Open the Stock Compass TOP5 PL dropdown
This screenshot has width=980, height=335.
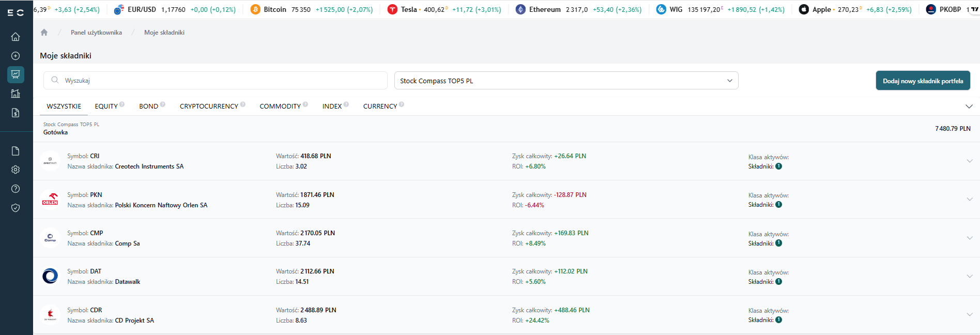click(566, 81)
